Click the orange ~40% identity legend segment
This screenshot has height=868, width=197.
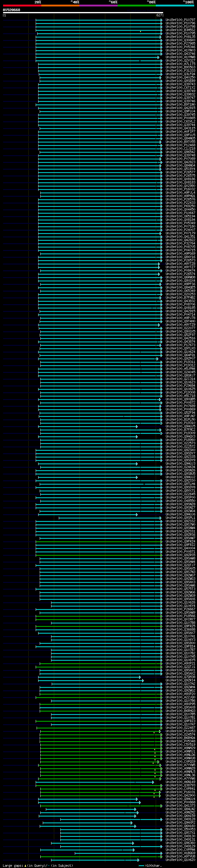pyautogui.click(x=60, y=6)
